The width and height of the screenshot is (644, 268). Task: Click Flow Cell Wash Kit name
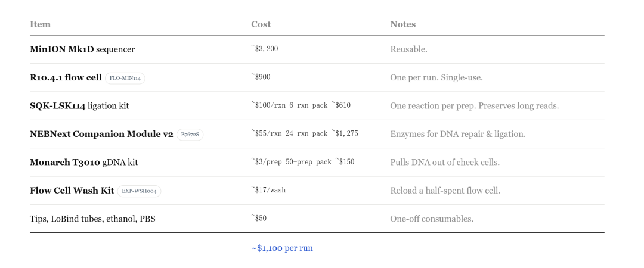(x=72, y=191)
